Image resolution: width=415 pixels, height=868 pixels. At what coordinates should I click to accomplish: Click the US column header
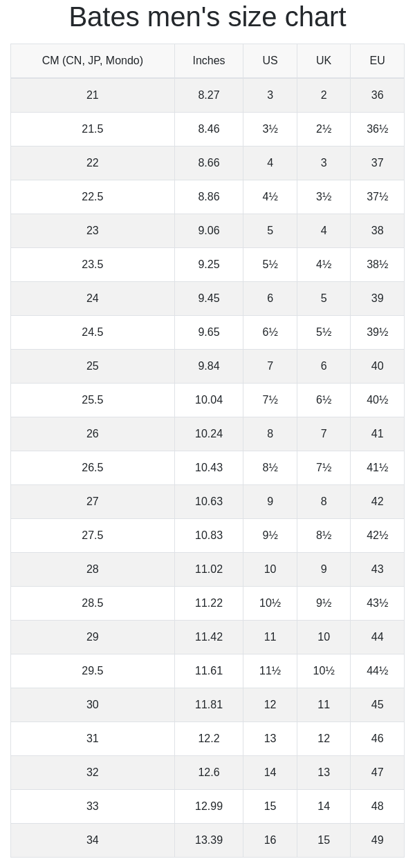(270, 61)
